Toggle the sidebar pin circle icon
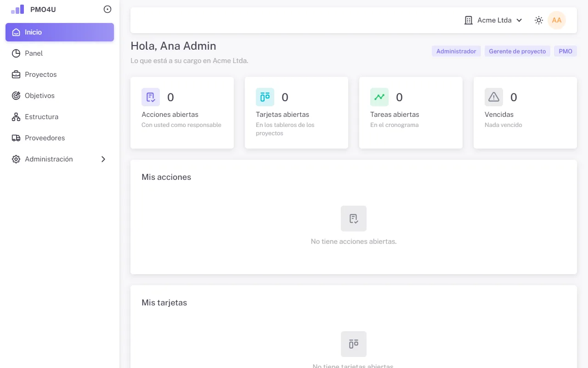This screenshot has height=368, width=588. 107,9
